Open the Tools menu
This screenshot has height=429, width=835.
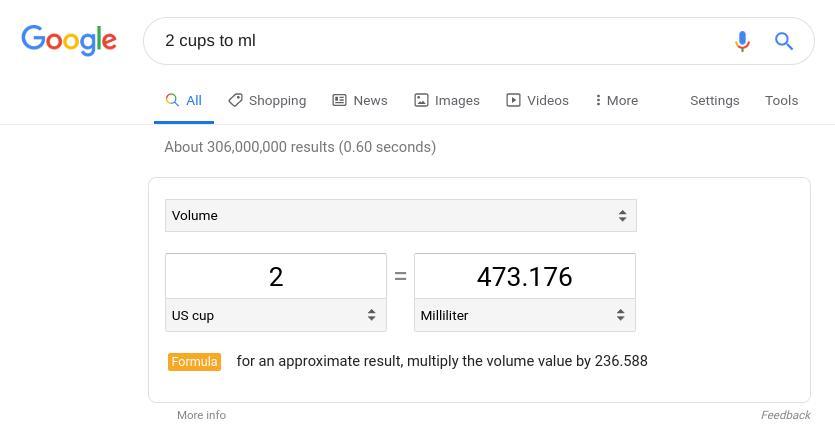[x=781, y=100]
